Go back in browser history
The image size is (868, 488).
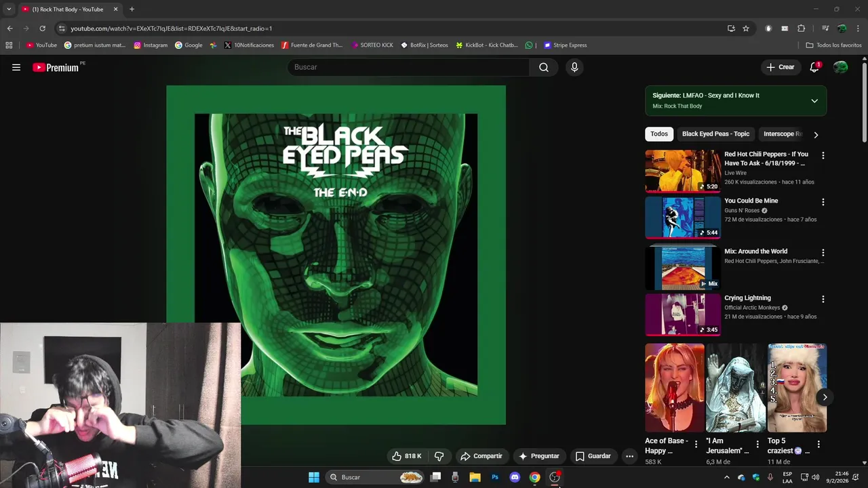click(9, 28)
